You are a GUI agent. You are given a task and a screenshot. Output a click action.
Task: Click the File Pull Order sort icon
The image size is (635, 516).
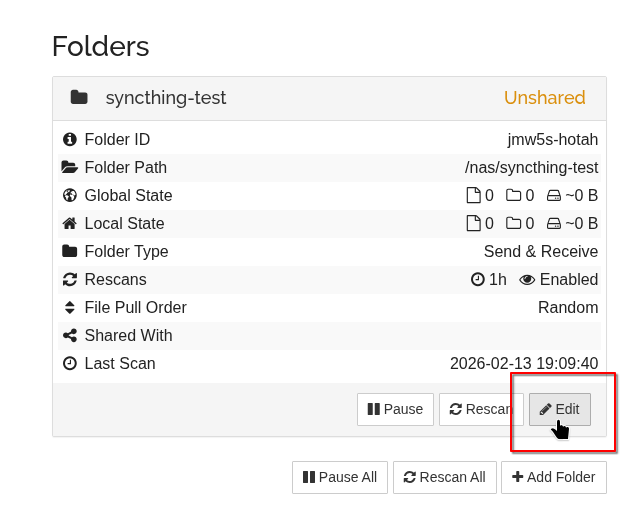pos(70,308)
